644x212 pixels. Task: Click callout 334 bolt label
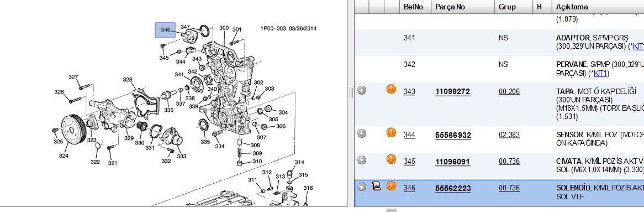[x=220, y=146]
